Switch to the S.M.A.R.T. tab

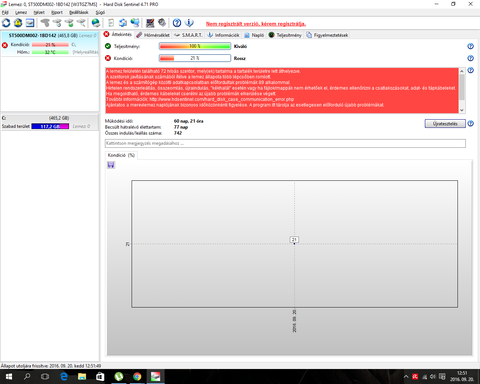coord(189,35)
